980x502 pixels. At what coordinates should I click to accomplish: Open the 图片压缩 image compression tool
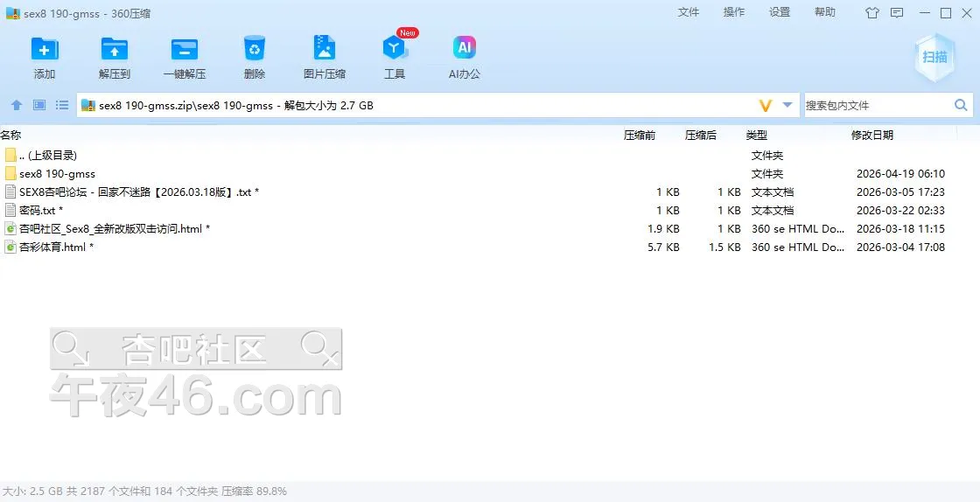pos(325,49)
